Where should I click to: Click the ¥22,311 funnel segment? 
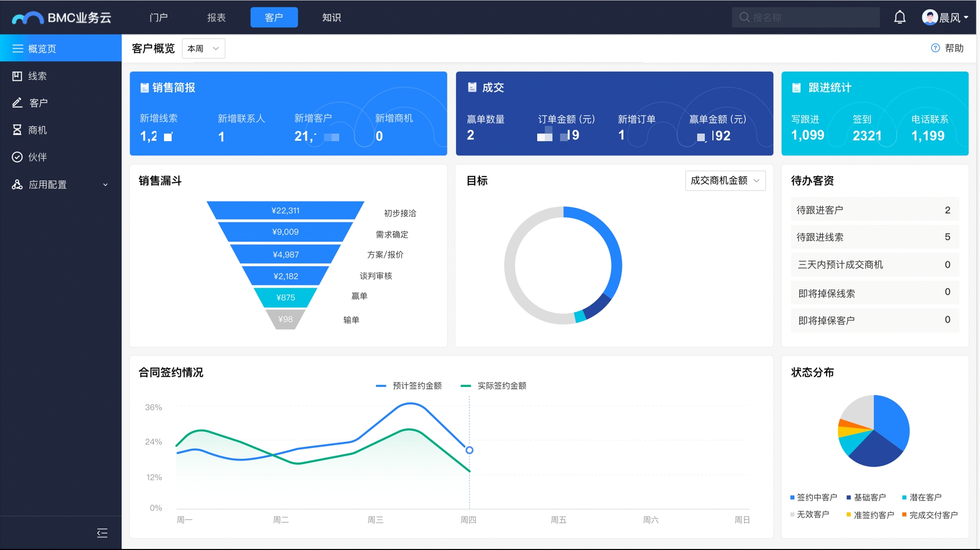coord(285,210)
